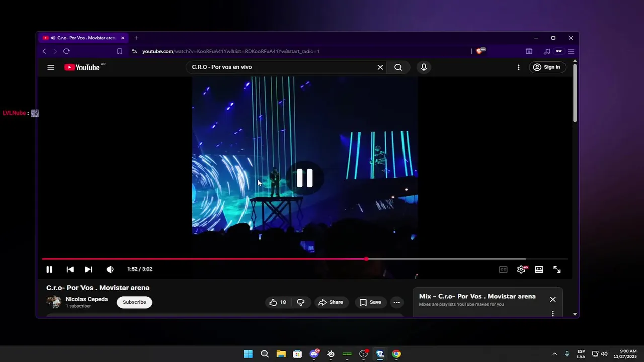Open the tray volume control
Screen dimensions: 644x362
click(x=604, y=354)
